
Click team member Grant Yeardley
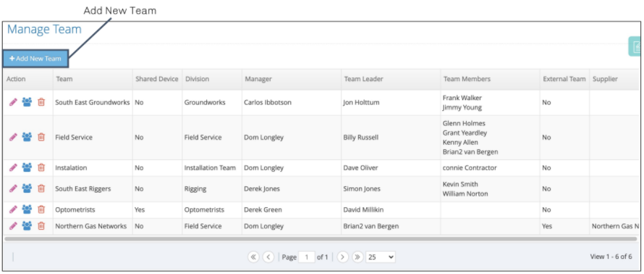[x=465, y=133]
